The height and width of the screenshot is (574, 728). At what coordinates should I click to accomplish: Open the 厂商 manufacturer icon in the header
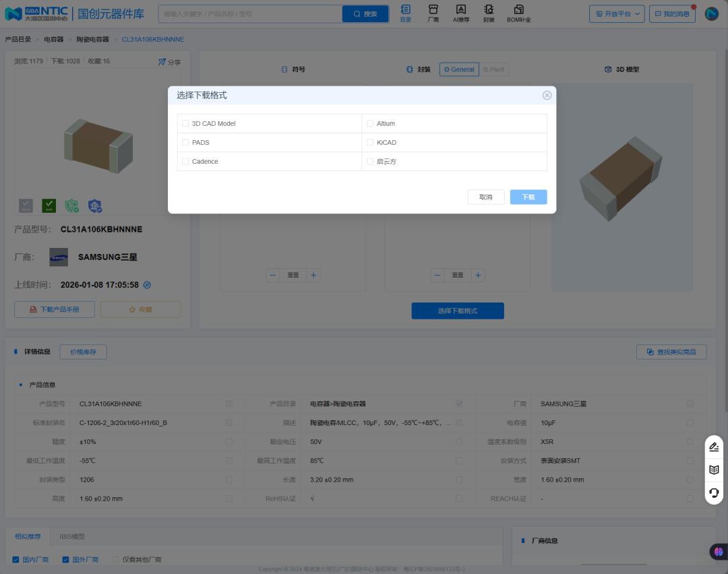[x=433, y=13]
